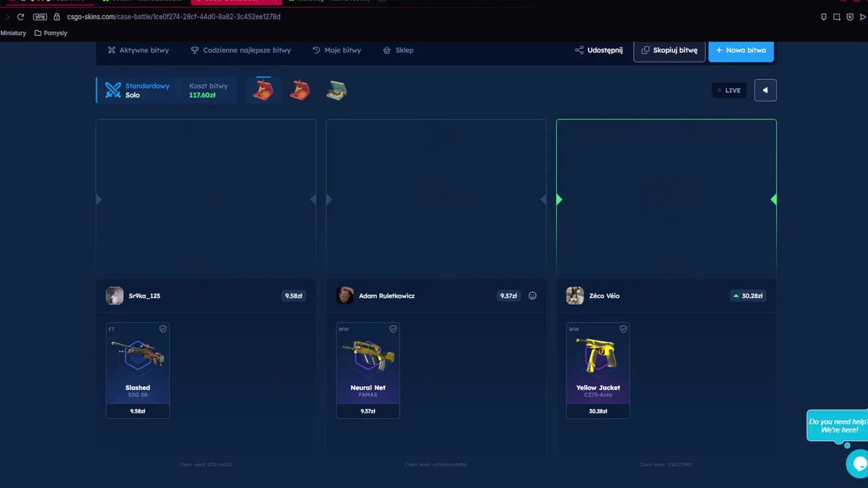Click shield verify icon on Neural Net card
Screen dimensions: 868x488
tap(393, 329)
